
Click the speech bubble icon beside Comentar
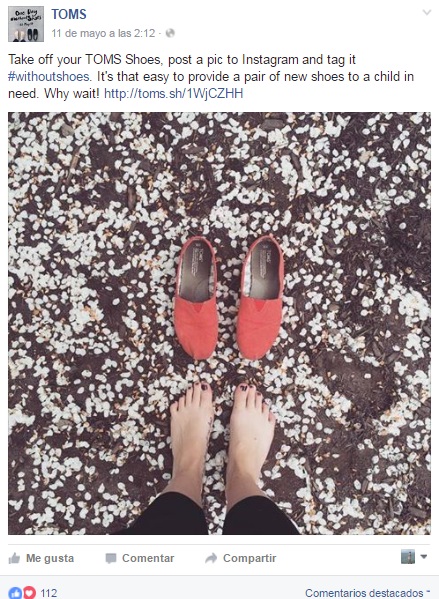(x=111, y=559)
